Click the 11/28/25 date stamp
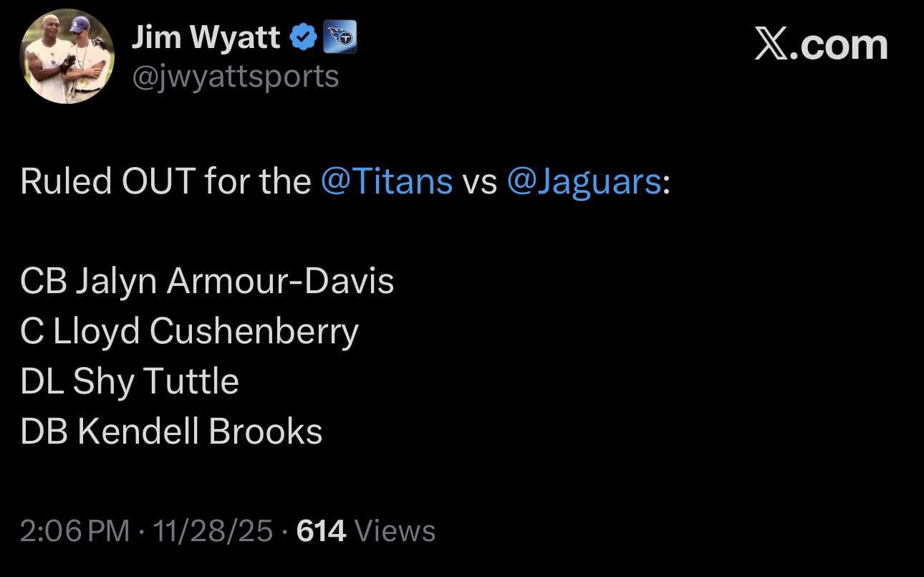This screenshot has height=577, width=924. coord(213,531)
